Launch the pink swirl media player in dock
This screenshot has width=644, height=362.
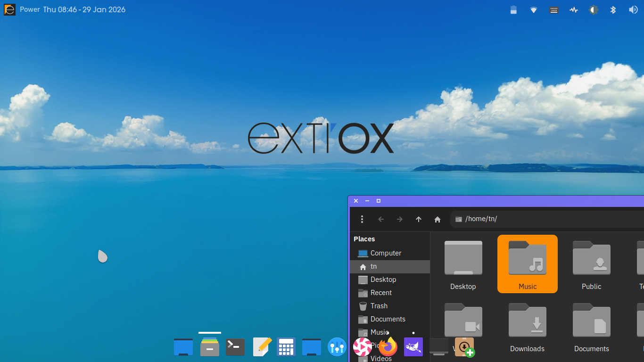(363, 347)
